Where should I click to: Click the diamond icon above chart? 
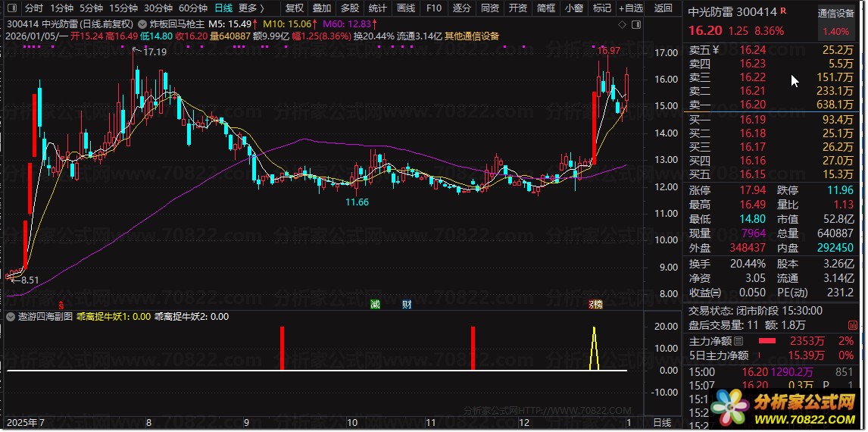coord(622,24)
